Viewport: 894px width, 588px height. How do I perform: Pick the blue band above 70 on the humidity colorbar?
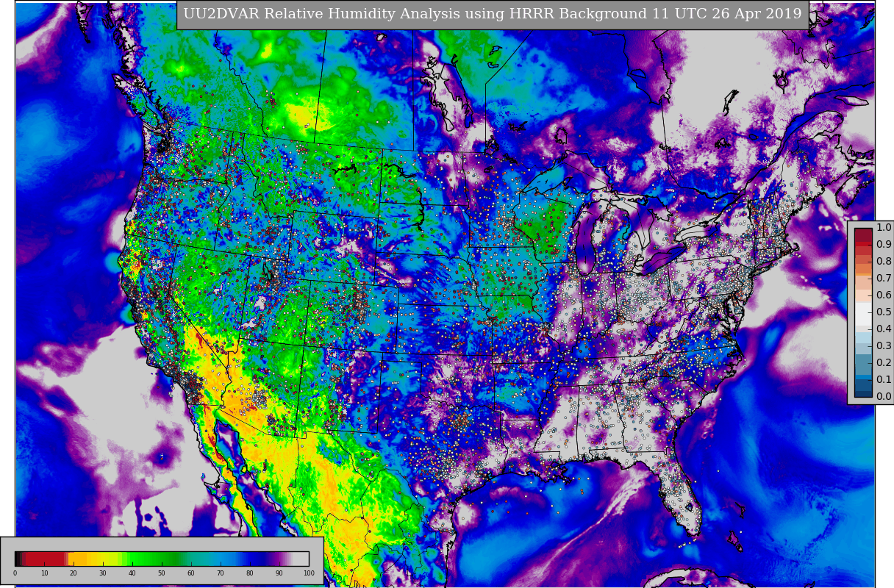tap(221, 559)
